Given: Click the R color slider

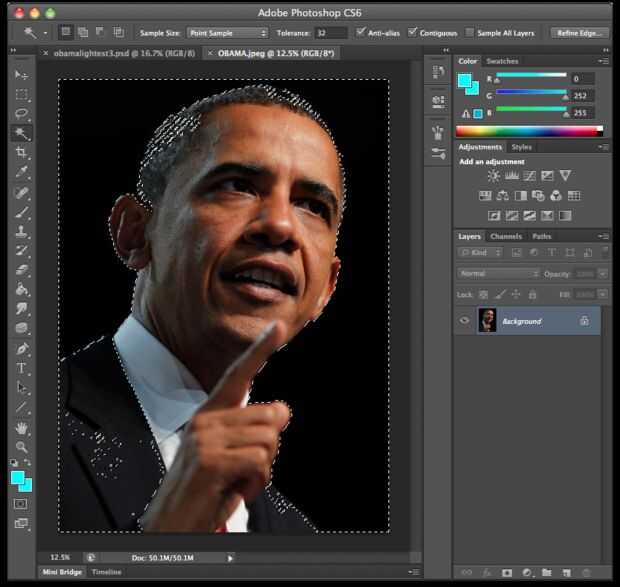Looking at the screenshot, I should (531, 75).
